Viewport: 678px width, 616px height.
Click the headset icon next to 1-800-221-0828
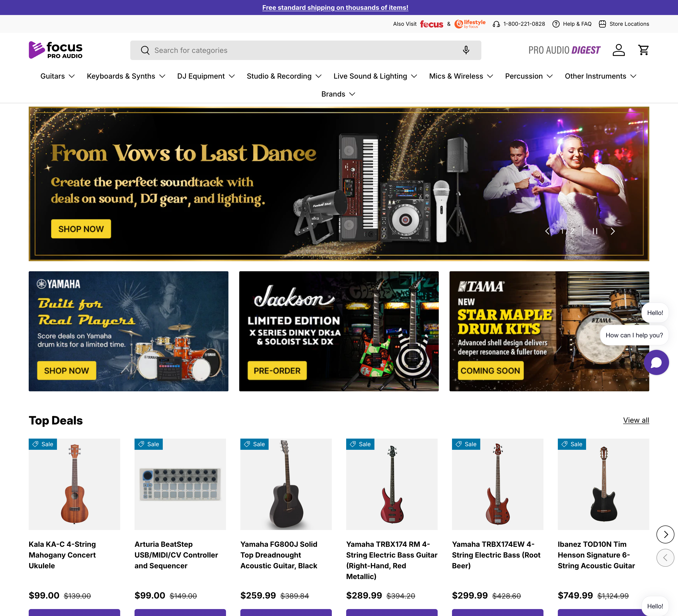[x=496, y=24]
